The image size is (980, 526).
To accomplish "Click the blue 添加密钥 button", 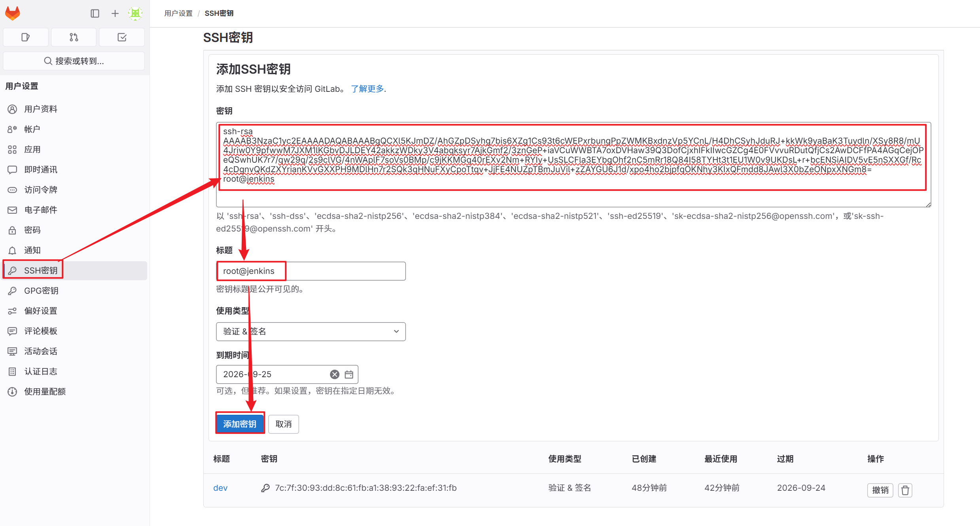I will [x=240, y=424].
